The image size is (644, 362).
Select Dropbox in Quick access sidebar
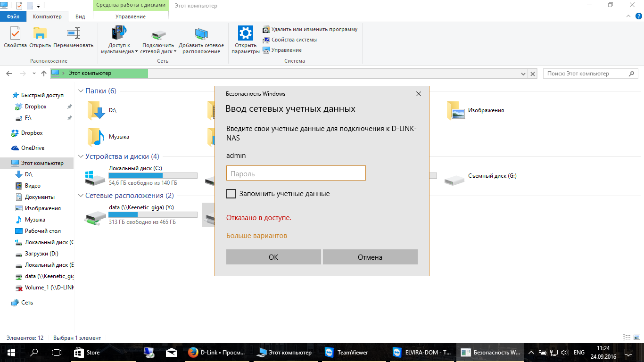35,107
